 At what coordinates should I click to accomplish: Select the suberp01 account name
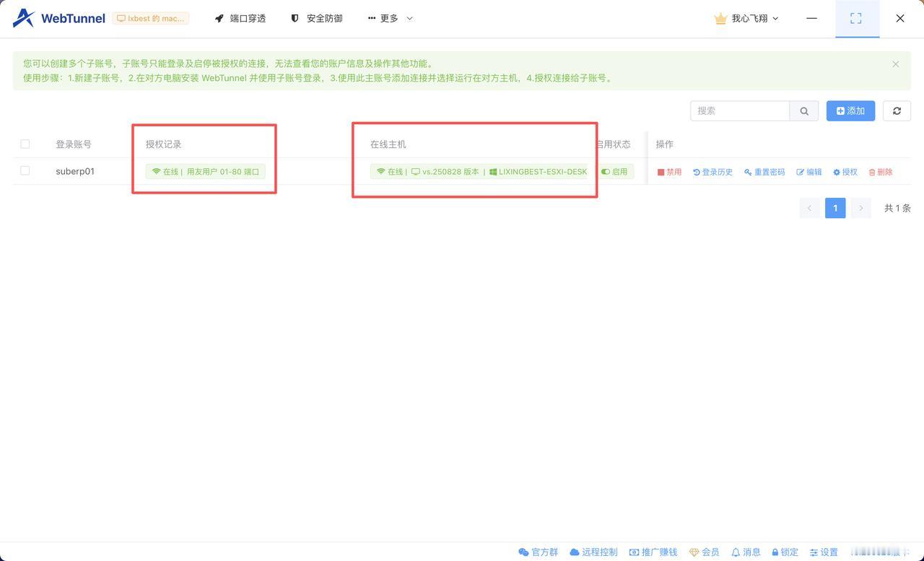click(x=75, y=171)
